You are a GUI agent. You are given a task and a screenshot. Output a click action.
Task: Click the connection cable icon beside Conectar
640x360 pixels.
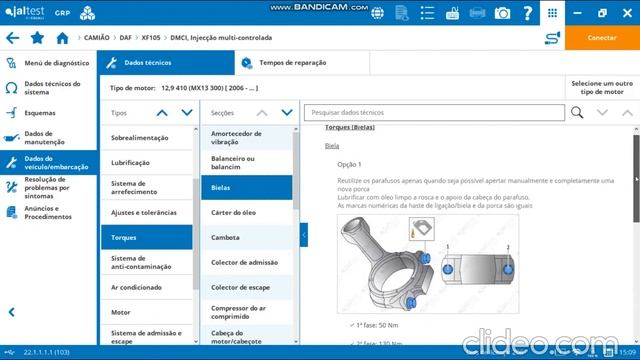[552, 38]
